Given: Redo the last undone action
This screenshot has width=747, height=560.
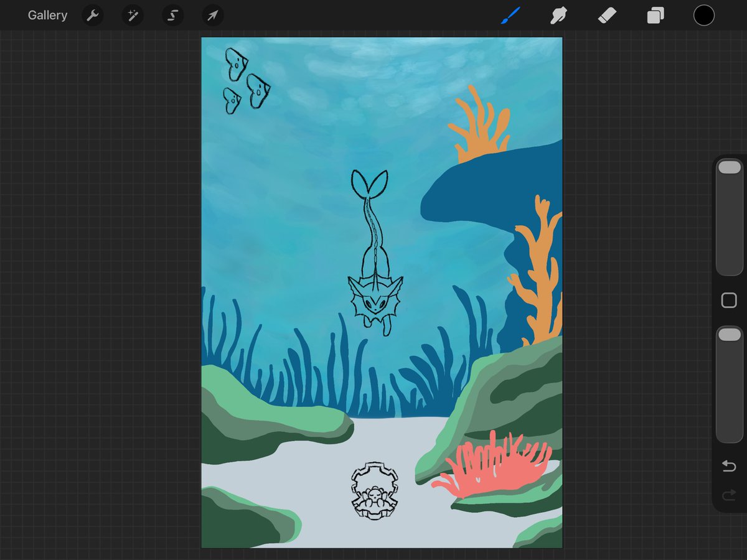Looking at the screenshot, I should tap(729, 495).
